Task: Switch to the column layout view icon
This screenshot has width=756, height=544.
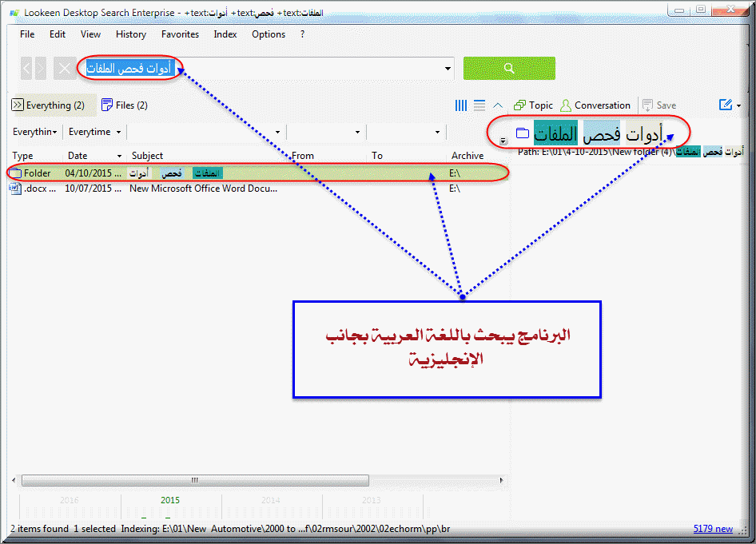Action: [x=461, y=105]
